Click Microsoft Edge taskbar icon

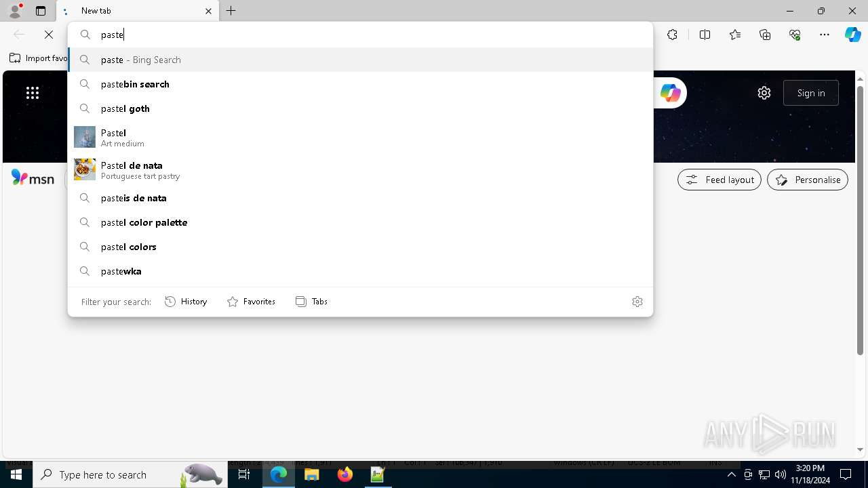(x=279, y=474)
